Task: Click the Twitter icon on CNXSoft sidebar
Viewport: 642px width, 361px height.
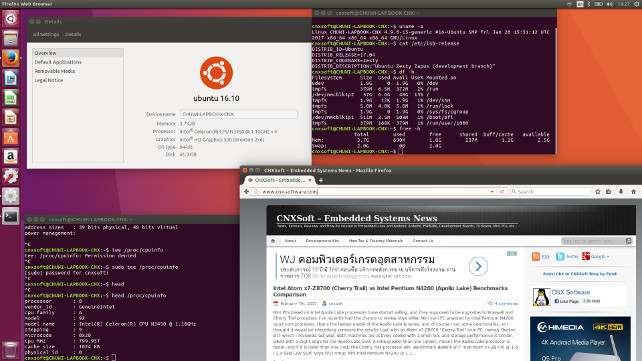Action: tap(560, 257)
